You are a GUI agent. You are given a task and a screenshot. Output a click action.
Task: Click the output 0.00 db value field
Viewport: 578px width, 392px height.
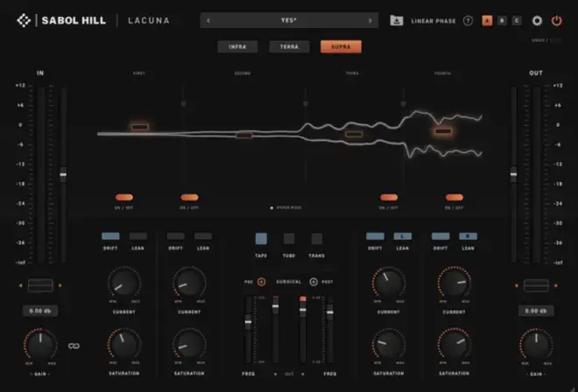(536, 311)
